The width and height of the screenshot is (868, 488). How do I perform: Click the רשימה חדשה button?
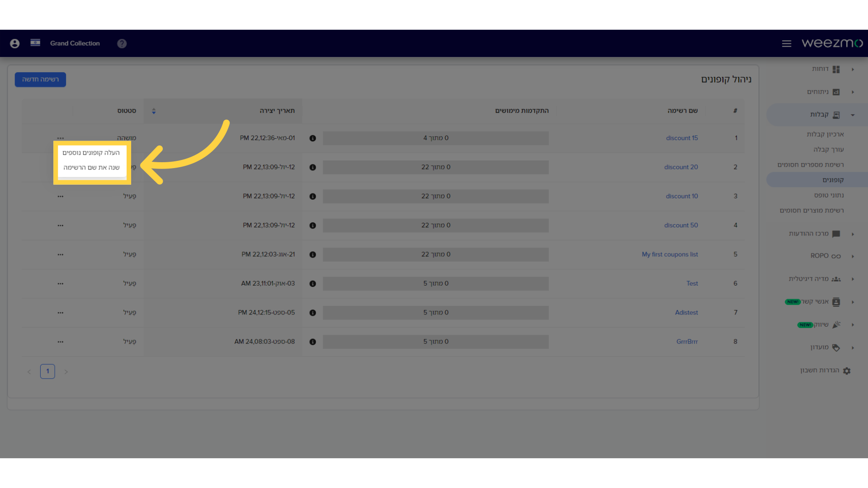40,79
